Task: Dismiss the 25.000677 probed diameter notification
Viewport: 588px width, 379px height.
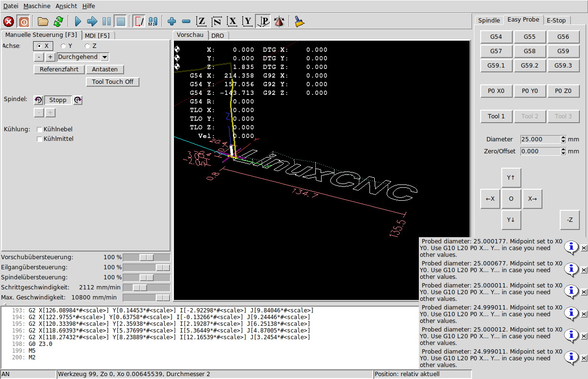Action: pyautogui.click(x=584, y=270)
